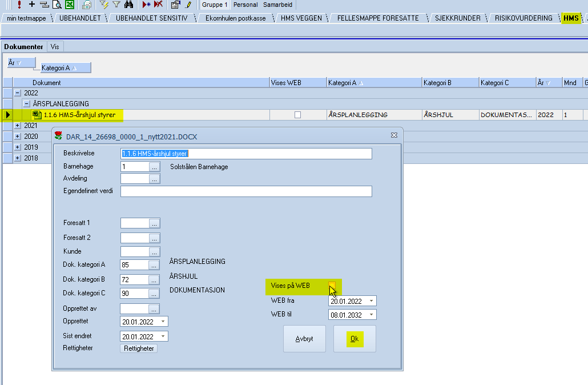Click the Beskrivelse text field
The width and height of the screenshot is (588, 385).
pos(247,154)
